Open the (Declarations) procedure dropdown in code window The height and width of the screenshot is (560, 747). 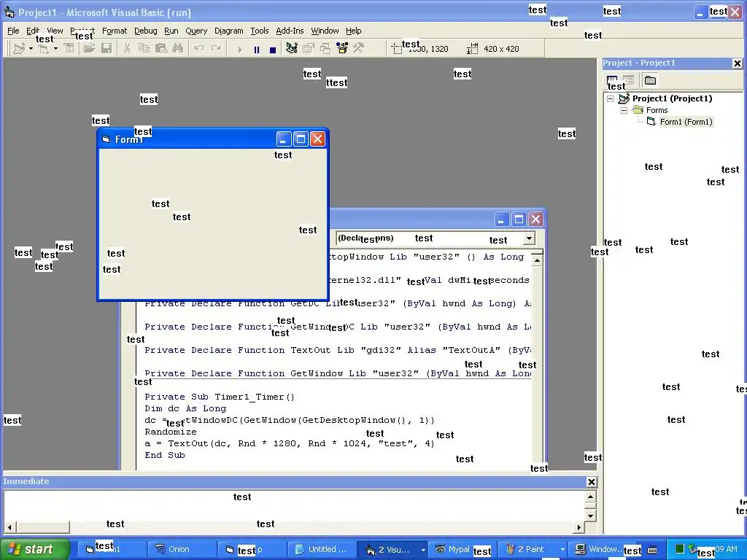[529, 238]
